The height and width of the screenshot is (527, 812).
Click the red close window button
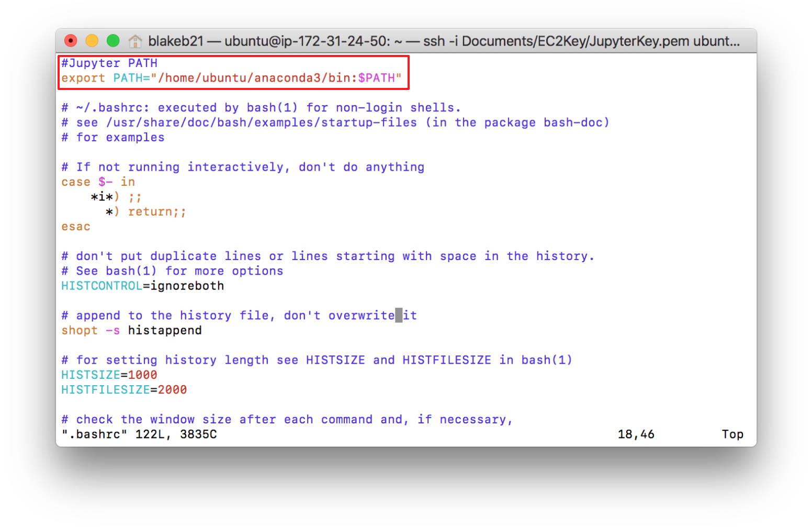tap(71, 40)
